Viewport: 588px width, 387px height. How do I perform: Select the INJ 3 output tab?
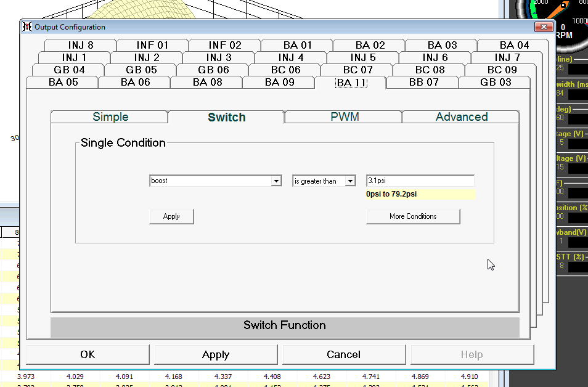click(218, 57)
